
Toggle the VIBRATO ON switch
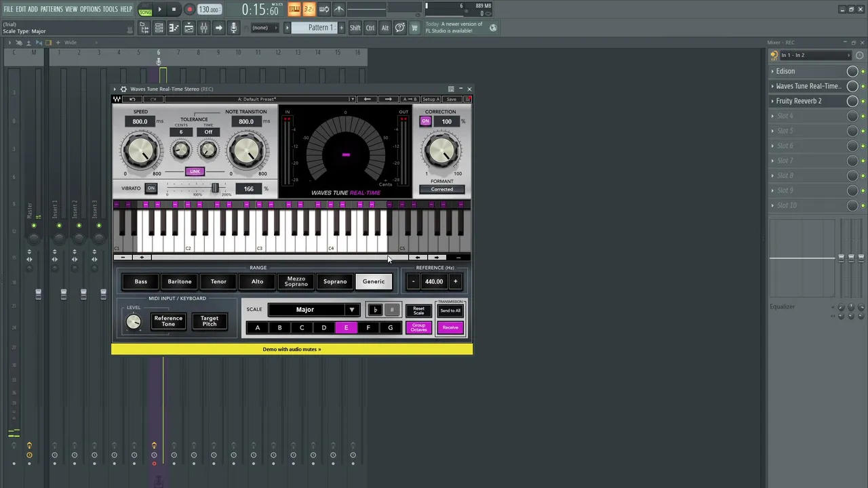(x=151, y=188)
